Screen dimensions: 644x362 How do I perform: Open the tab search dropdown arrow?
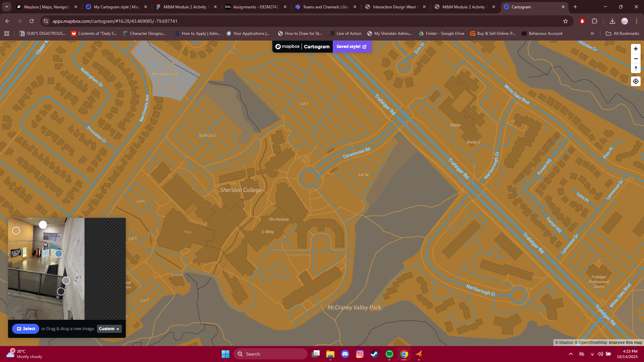6,7
